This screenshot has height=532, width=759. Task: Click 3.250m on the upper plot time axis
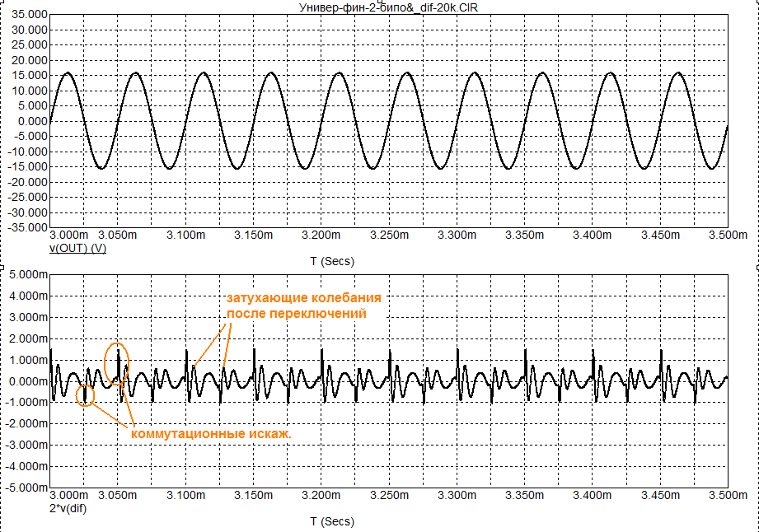[389, 235]
